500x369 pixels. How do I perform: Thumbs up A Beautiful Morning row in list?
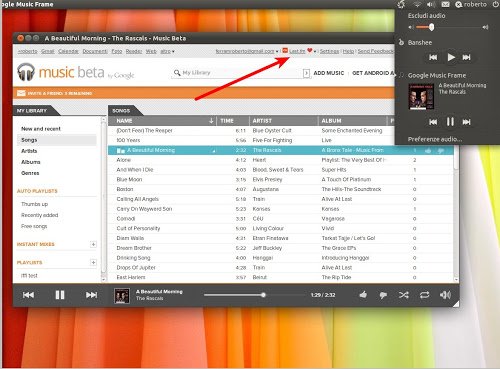pyautogui.click(x=428, y=151)
